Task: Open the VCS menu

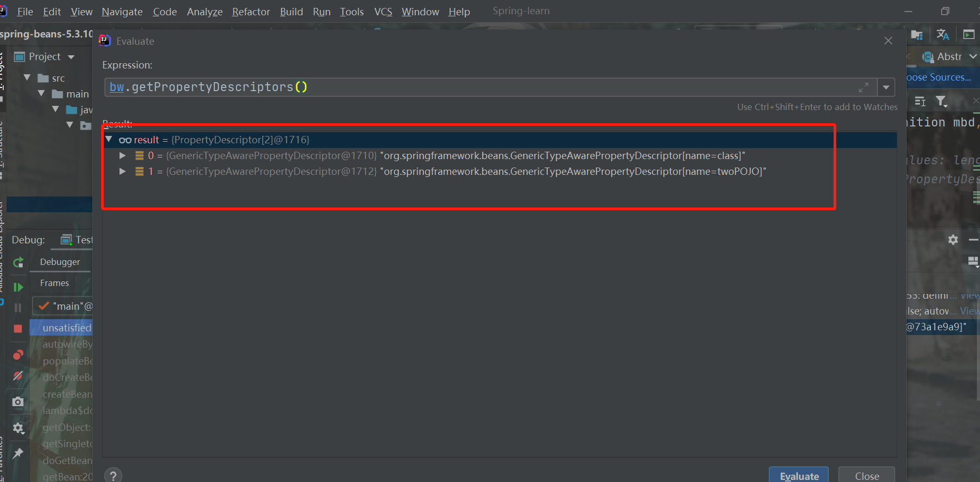Action: pos(383,12)
